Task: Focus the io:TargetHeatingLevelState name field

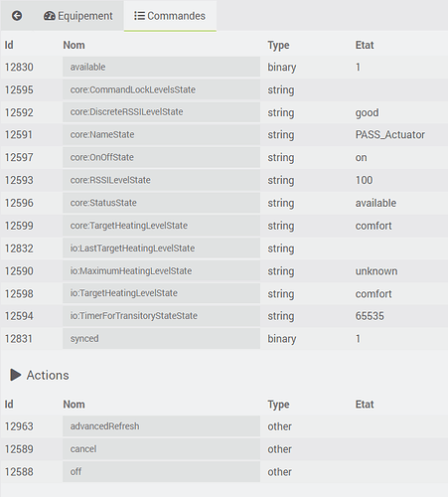Action: [161, 293]
